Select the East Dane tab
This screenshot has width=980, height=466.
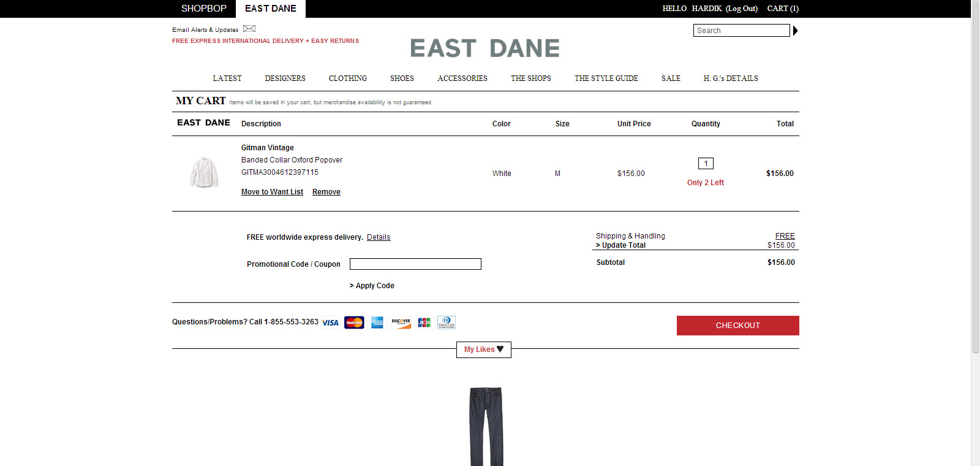pyautogui.click(x=271, y=9)
